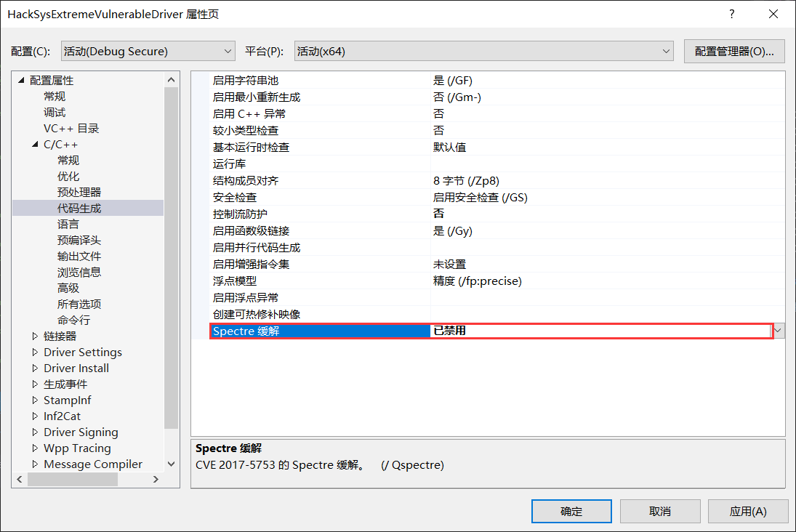Select 优化 under C/C++
The width and height of the screenshot is (796, 532).
pyautogui.click(x=68, y=177)
